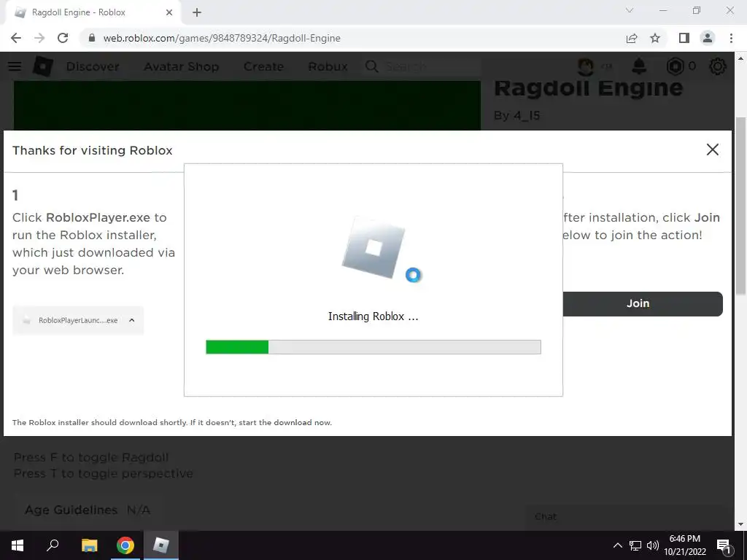This screenshot has width=747, height=560.
Task: Switch to Chrome on the taskbar
Action: pyautogui.click(x=125, y=545)
